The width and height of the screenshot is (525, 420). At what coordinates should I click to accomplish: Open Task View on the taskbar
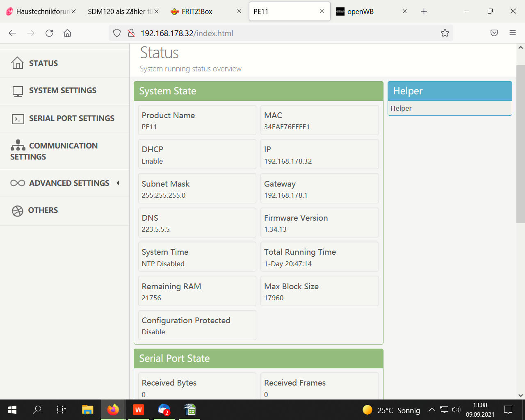(x=62, y=410)
